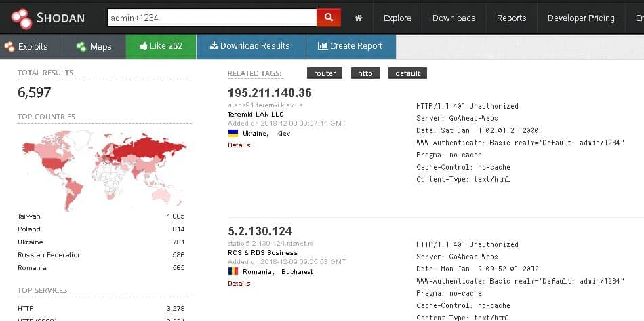Click the Ukraine flag icon
Screen dimensions: 644x321
coord(233,133)
